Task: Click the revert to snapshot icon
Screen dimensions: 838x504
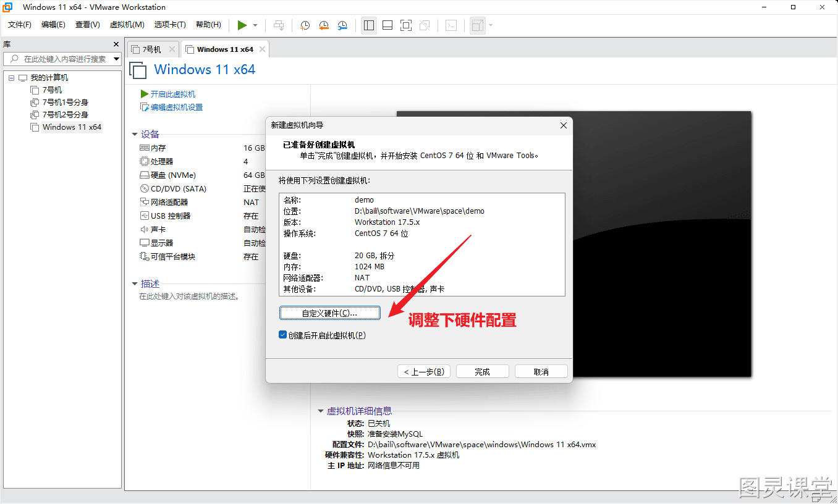Action: [x=324, y=25]
